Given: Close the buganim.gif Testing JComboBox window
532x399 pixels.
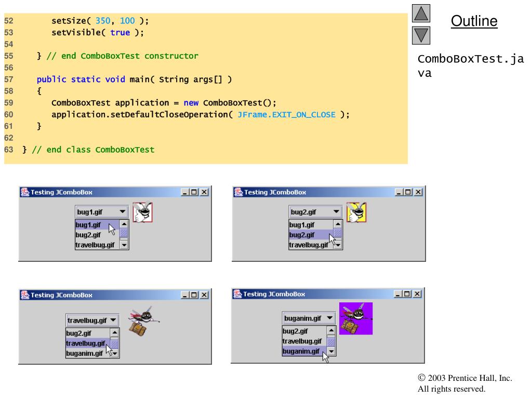Looking at the screenshot, I should pyautogui.click(x=417, y=294).
